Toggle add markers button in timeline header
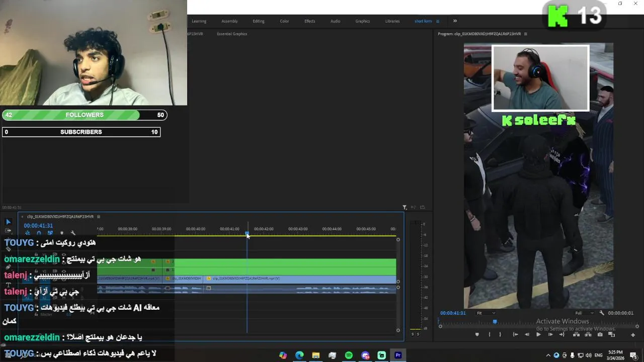Screen dimensions: 644x362 pos(62,233)
